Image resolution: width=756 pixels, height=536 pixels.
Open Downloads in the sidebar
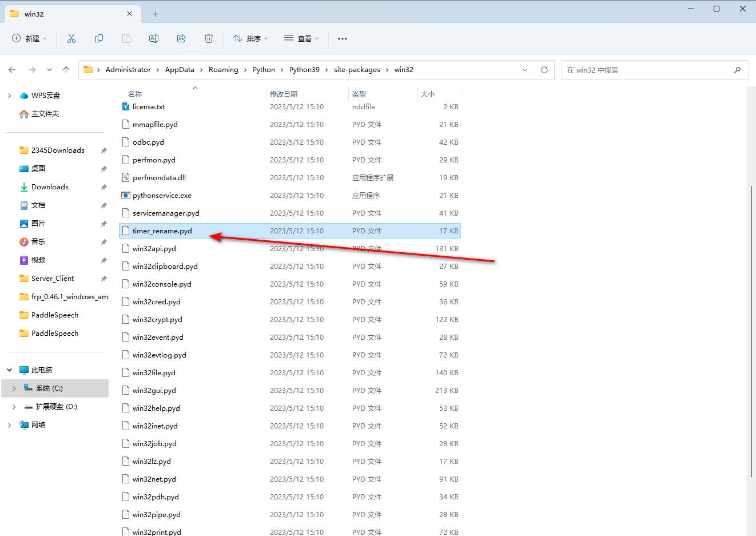coord(50,187)
